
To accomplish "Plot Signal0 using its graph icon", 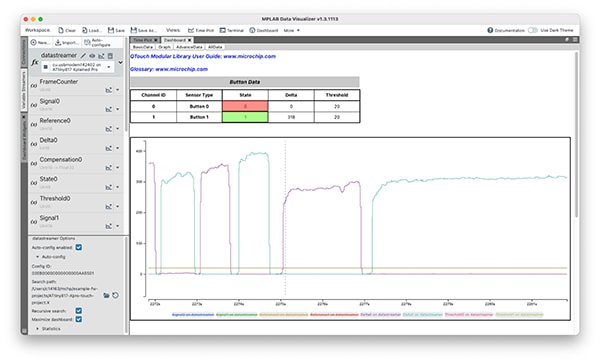I will pos(109,109).
